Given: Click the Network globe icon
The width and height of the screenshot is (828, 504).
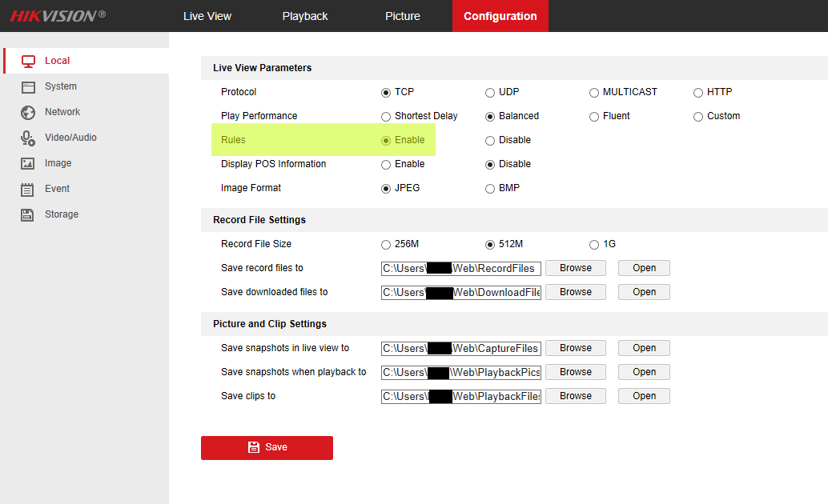Looking at the screenshot, I should point(28,112).
